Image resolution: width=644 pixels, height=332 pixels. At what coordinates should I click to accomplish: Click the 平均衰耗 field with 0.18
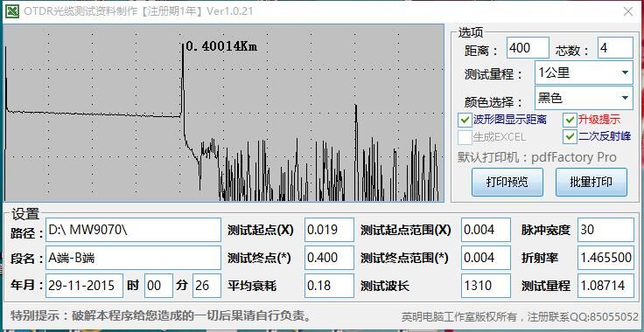pos(329,286)
